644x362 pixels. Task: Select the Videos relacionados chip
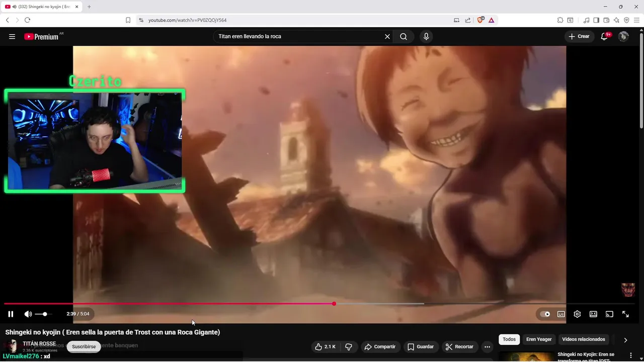point(584,339)
